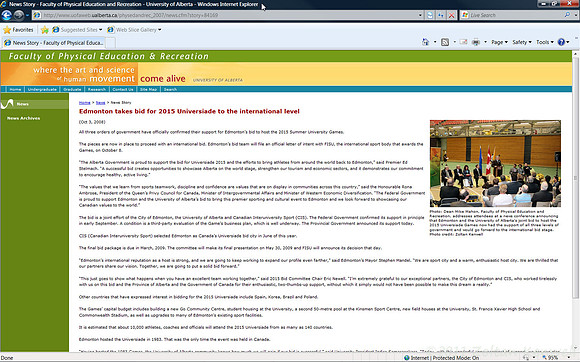Screen dimensions: 580x362
Task: Open the Tools menu
Action: (x=545, y=42)
